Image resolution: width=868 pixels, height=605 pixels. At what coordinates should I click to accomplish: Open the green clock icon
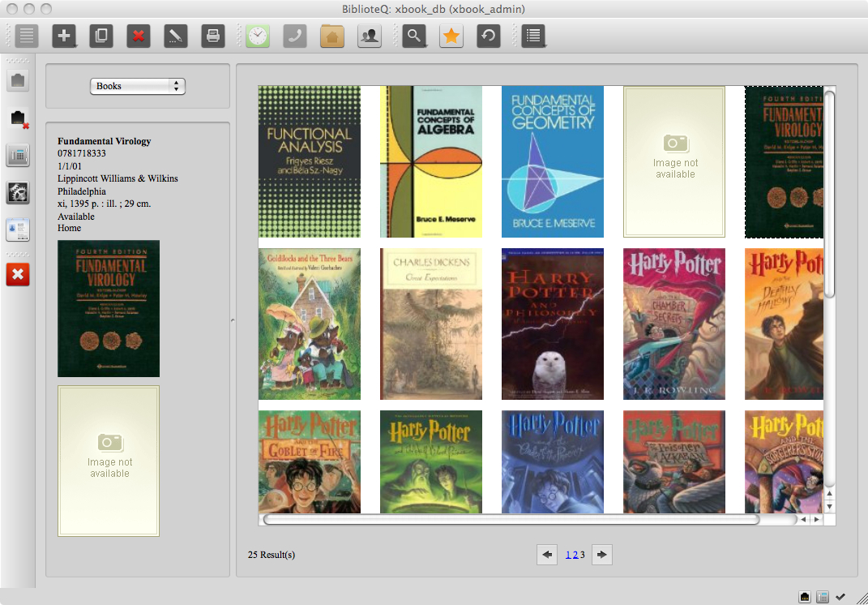(258, 36)
